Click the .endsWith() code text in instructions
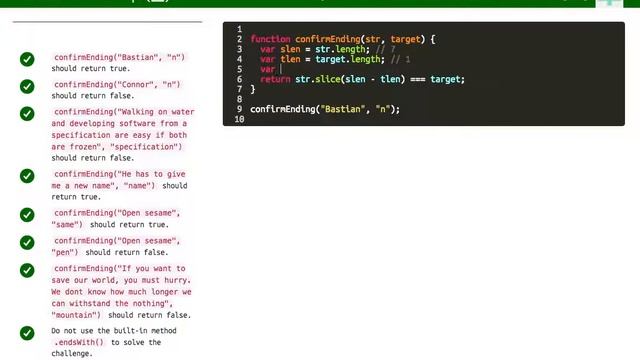Screen dimensions: 640x360 pyautogui.click(x=79, y=342)
